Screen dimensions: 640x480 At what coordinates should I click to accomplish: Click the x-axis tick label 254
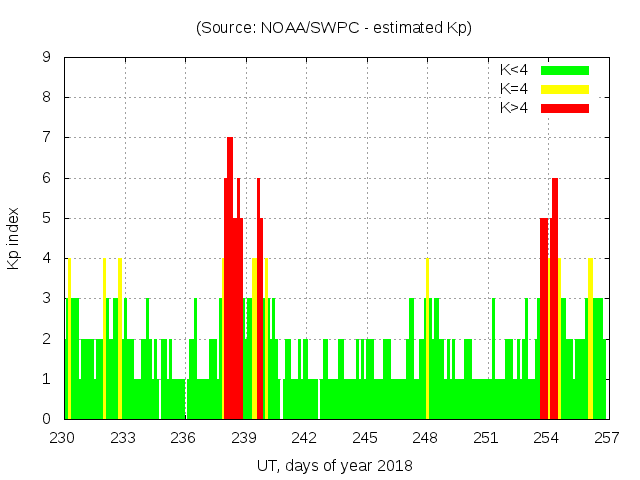pos(546,438)
